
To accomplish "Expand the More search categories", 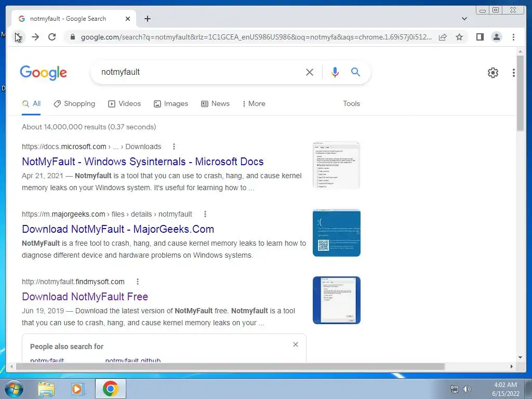I will (x=254, y=104).
